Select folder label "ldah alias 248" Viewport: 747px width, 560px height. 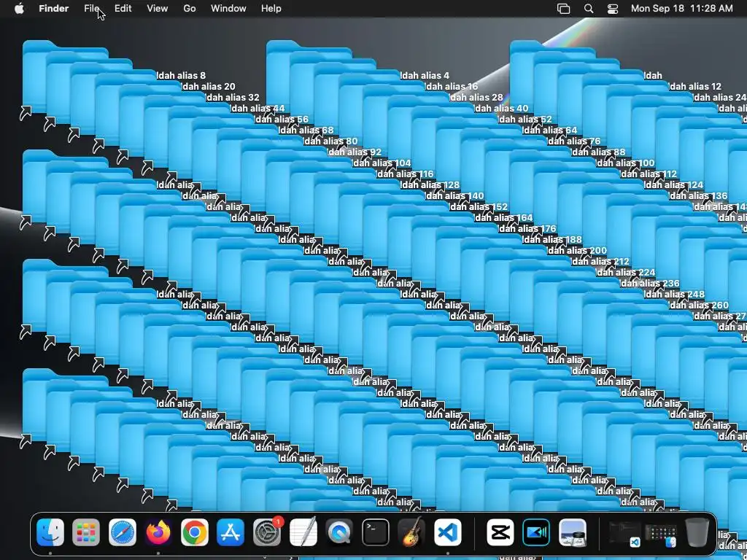click(675, 295)
